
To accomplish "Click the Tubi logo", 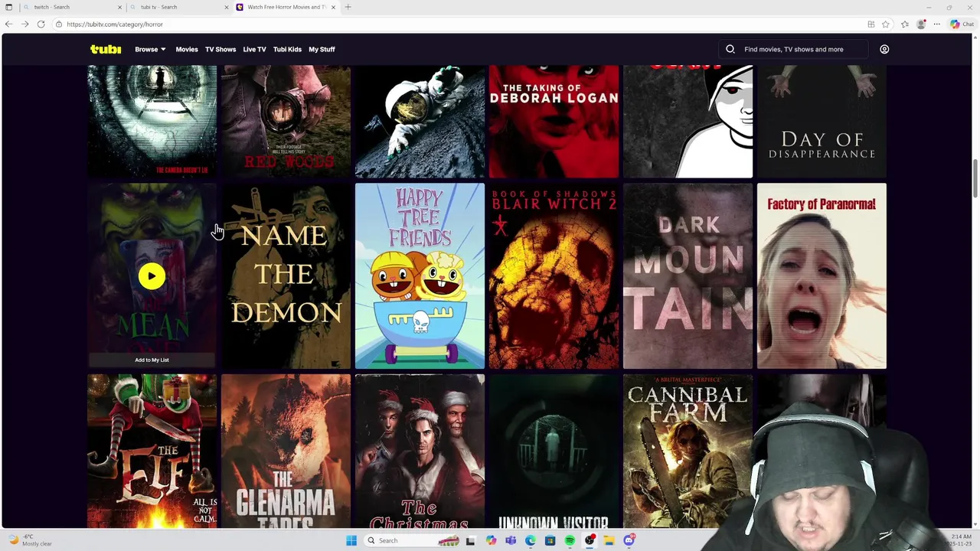I will (x=106, y=49).
